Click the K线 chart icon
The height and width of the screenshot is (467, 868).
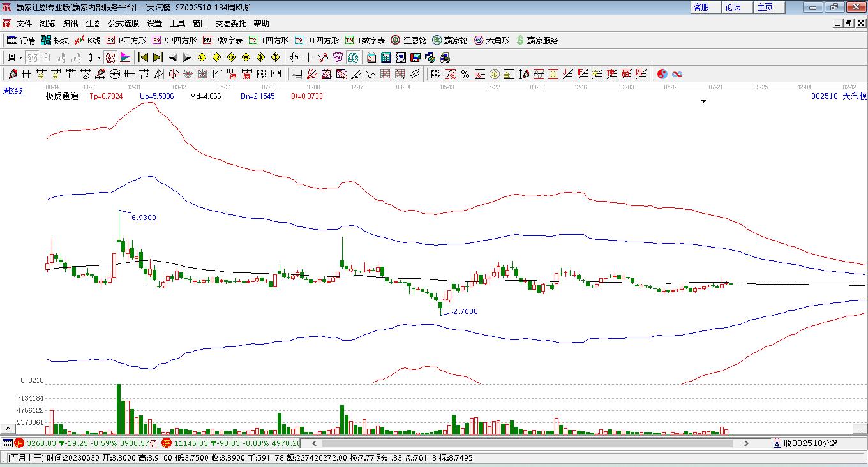pyautogui.click(x=87, y=40)
